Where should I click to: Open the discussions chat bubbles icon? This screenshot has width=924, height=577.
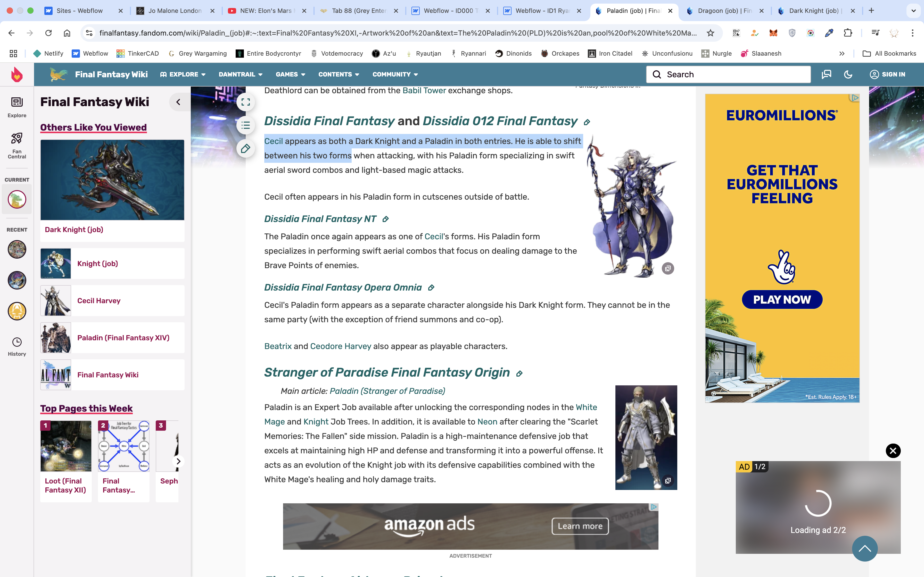(826, 74)
